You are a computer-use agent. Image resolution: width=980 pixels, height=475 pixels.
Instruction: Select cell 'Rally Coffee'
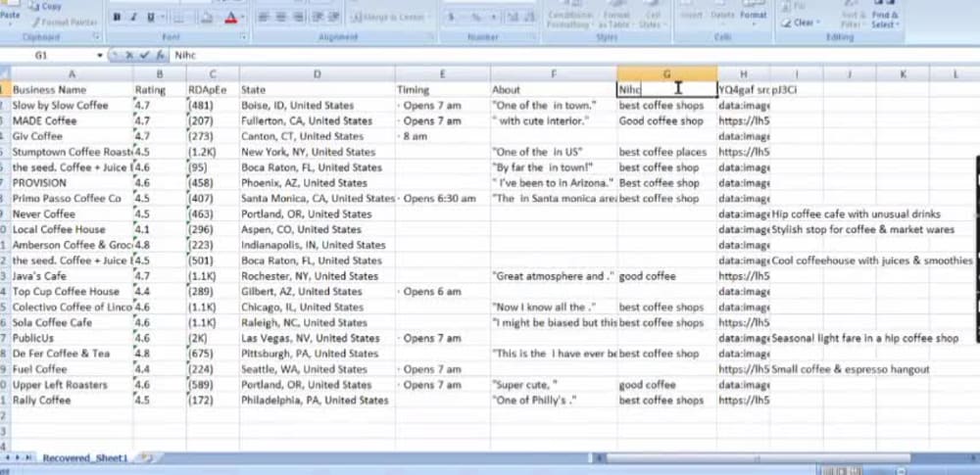pyautogui.click(x=72, y=400)
